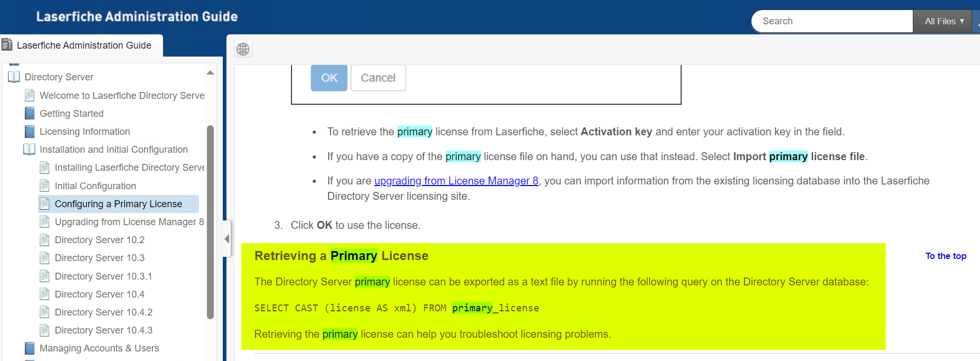Click the page icon beside Installing Laserfiche Directory Server
Screen dimensions: 980x361
tap(45, 168)
